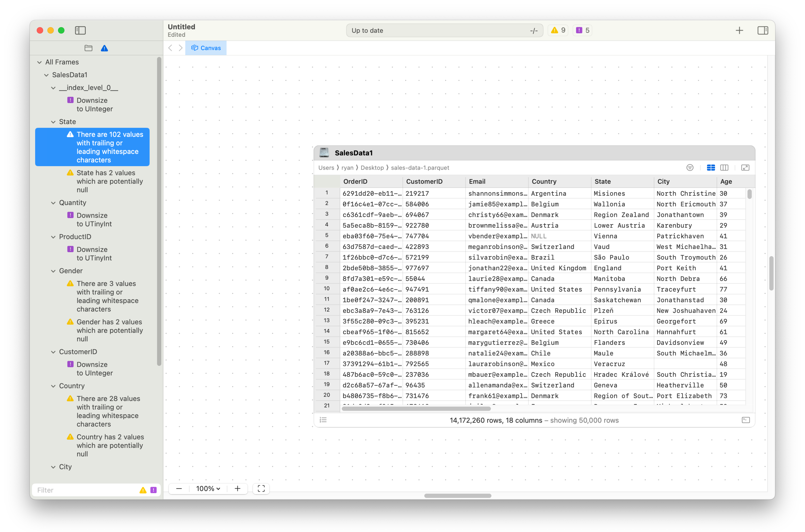
Task: Click the OrderID column header
Action: (371, 182)
